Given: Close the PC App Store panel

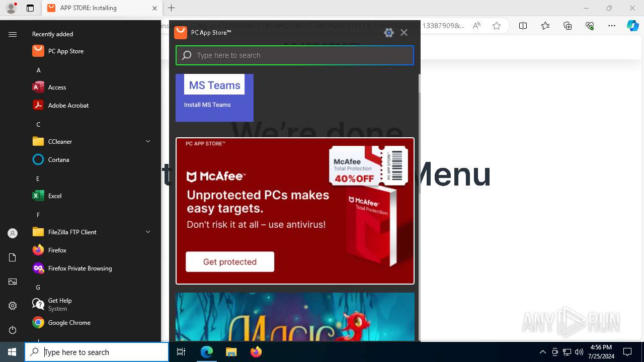Looking at the screenshot, I should pos(404,33).
